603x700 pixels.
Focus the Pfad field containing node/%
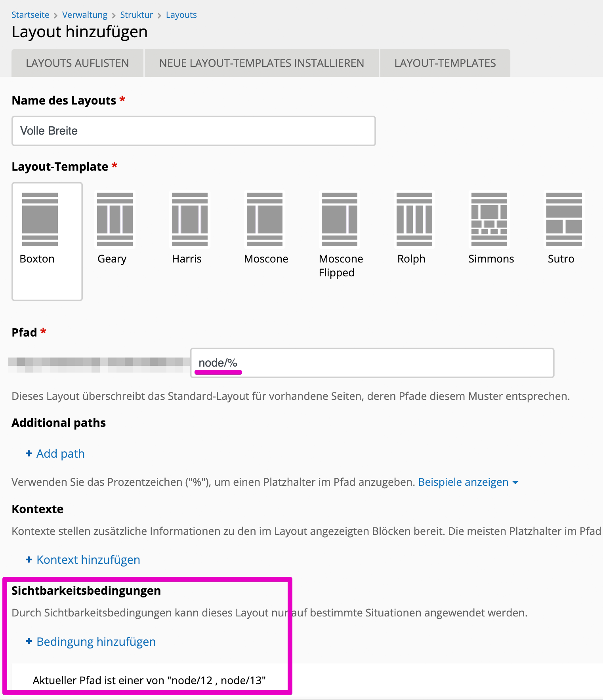[x=372, y=363]
